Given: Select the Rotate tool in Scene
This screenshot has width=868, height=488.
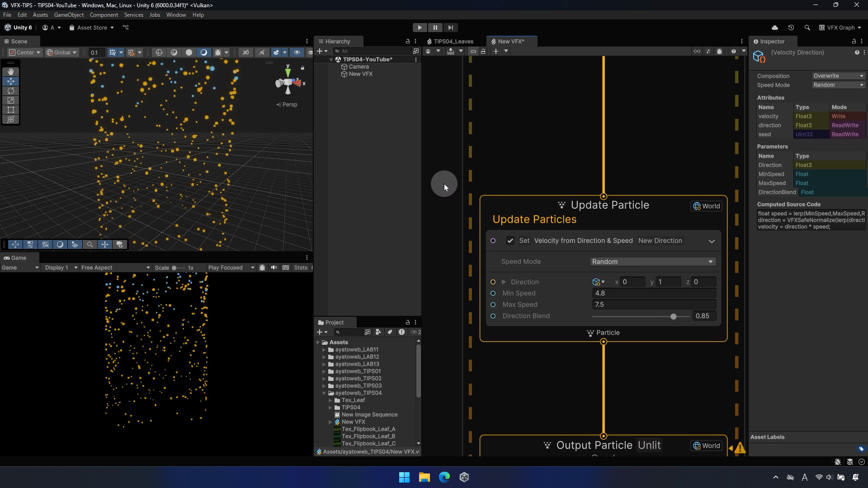Looking at the screenshot, I should 11,91.
